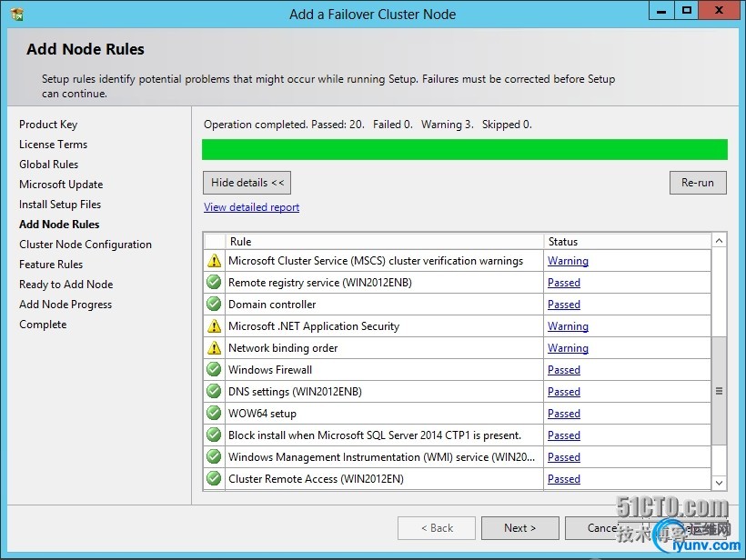This screenshot has height=560, width=746.
Task: Select the Install Setup Files step
Action: 60,205
